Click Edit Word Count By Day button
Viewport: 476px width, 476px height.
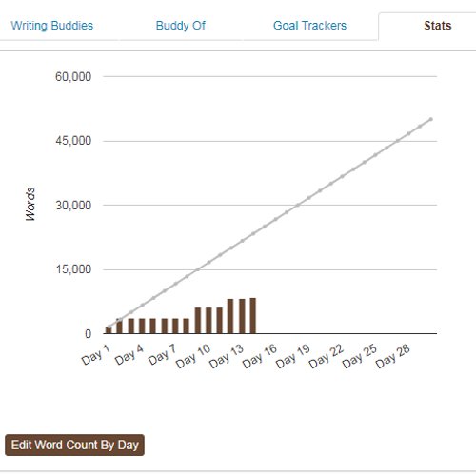[74, 445]
